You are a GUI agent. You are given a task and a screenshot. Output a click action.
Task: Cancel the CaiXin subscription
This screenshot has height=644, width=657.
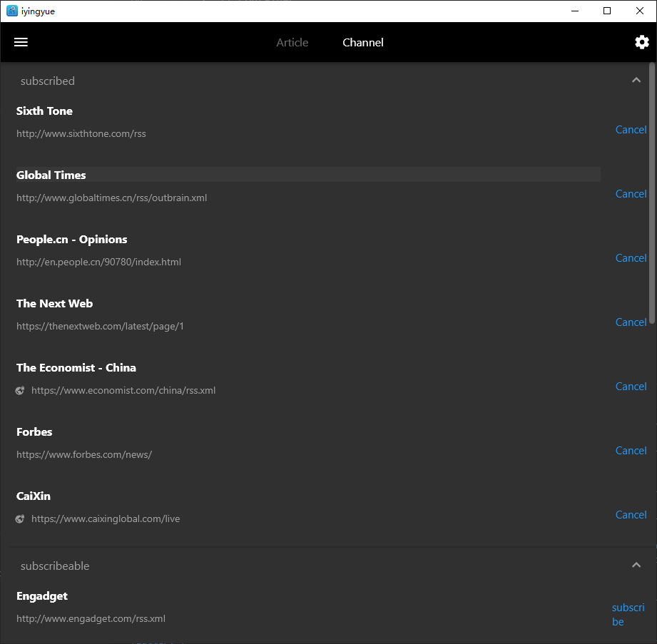pos(631,514)
